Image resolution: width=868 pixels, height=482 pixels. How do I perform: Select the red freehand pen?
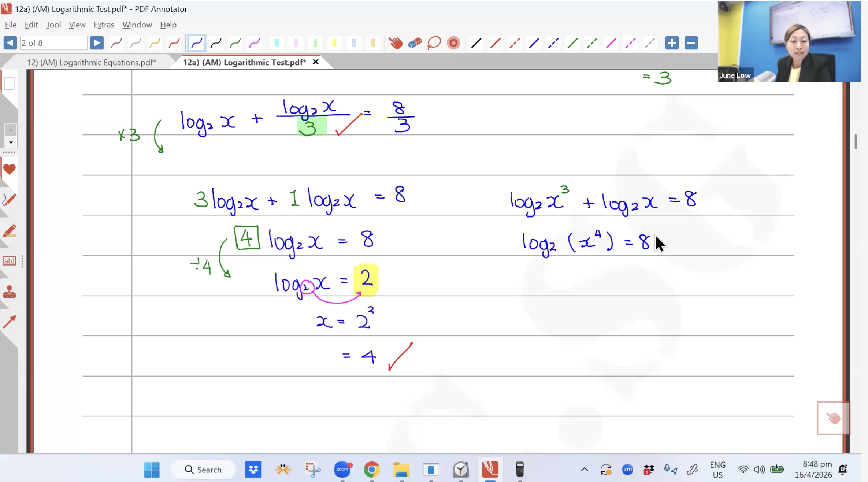coord(174,43)
